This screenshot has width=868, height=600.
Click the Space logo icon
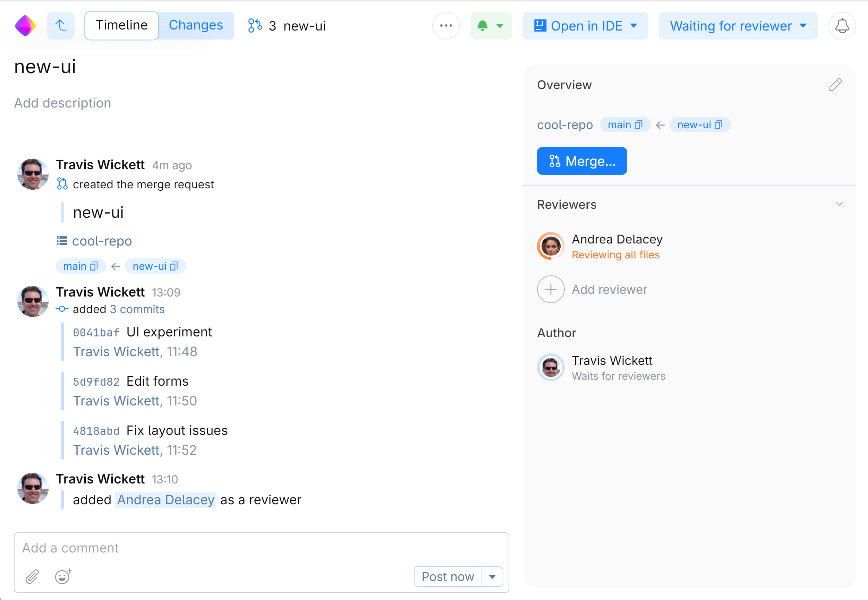[x=25, y=26]
